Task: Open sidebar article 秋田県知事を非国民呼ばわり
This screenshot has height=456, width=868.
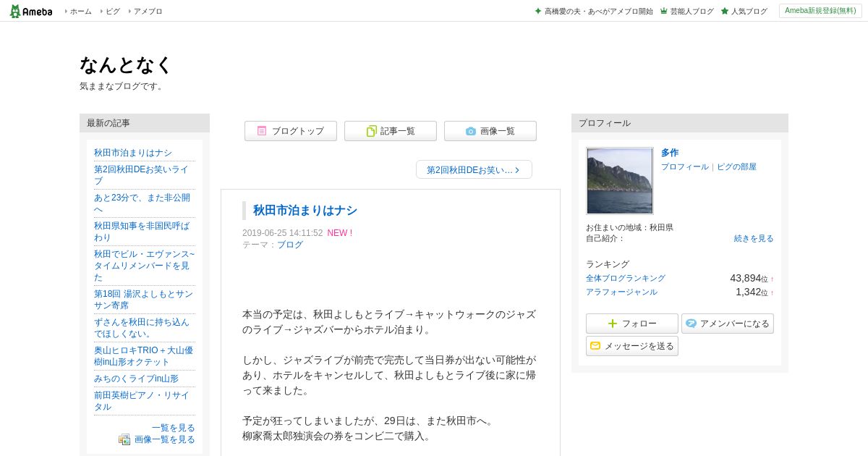Action: click(142, 232)
